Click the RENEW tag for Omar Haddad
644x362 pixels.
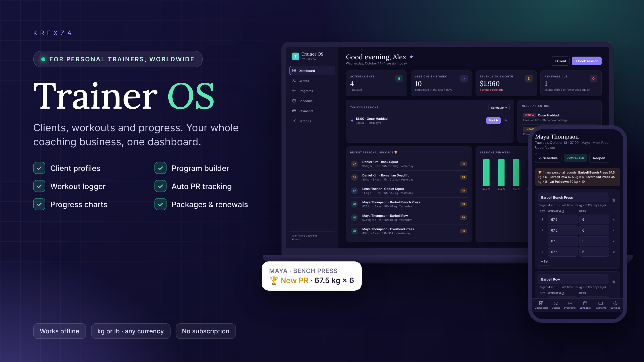529,115
